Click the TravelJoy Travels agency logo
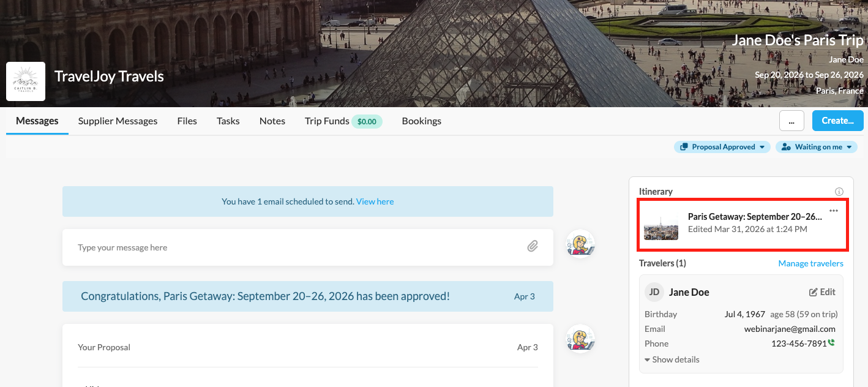Image resolution: width=868 pixels, height=387 pixels. tap(26, 81)
